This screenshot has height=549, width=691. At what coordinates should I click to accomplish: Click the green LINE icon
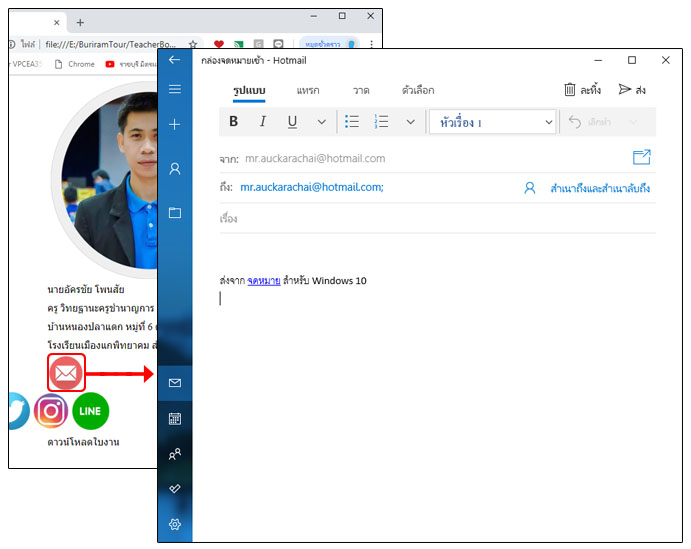(90, 411)
